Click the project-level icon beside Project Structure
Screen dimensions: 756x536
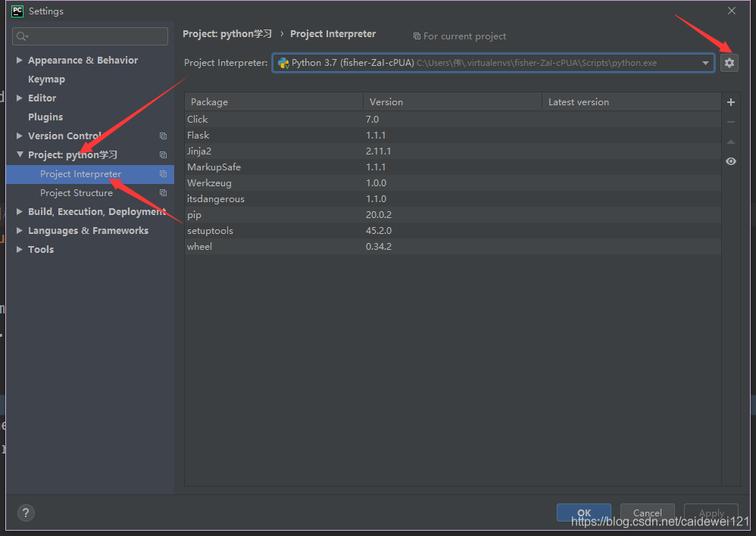coord(163,193)
